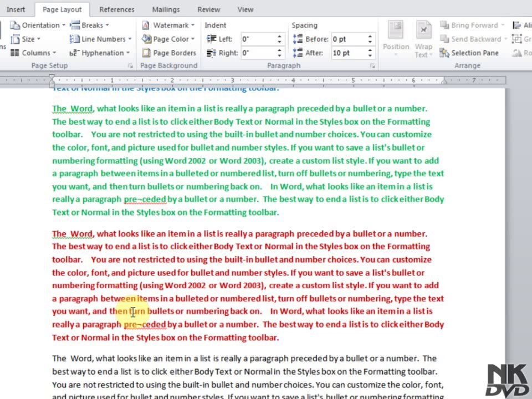Open the Review tab
Screen dimensions: 532x399
(x=209, y=9)
